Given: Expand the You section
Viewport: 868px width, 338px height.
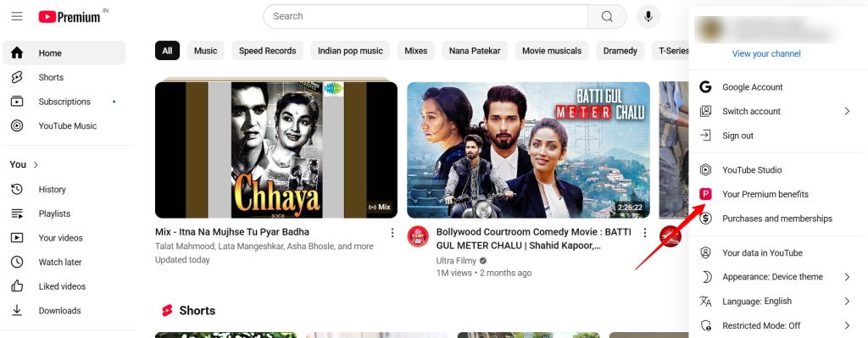Looking at the screenshot, I should click(25, 164).
